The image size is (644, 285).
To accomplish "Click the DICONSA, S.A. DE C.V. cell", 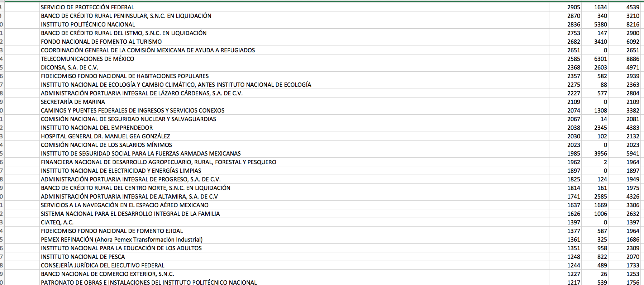I will 70,67.
